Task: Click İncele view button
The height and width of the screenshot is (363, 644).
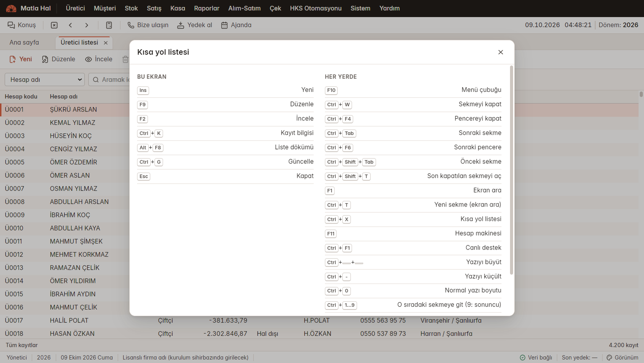Action: point(99,59)
